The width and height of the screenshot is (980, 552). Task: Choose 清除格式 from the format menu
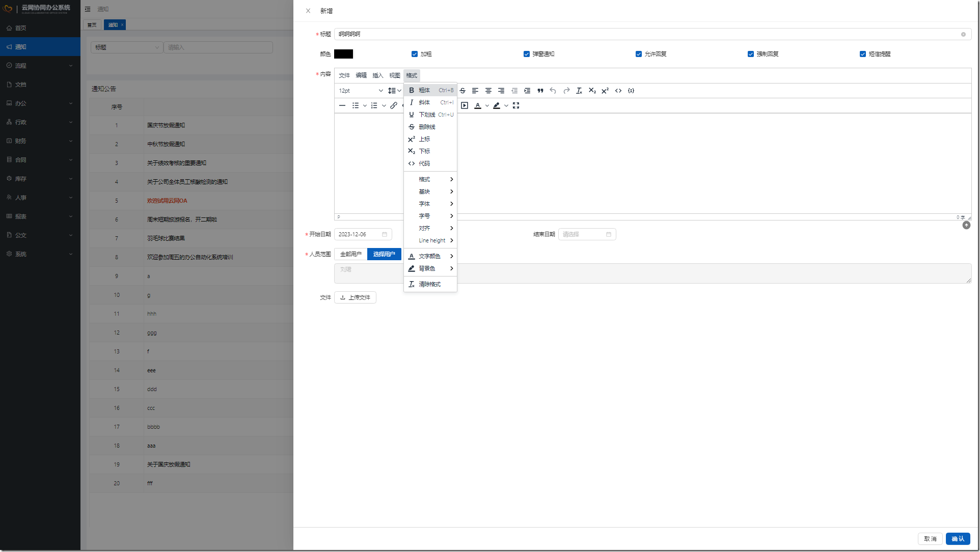pos(430,284)
